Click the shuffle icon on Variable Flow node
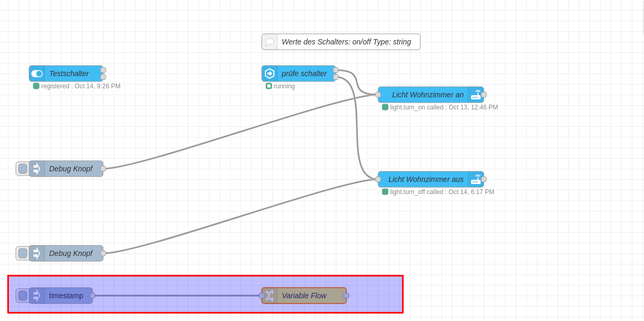644x321 pixels. (x=270, y=296)
